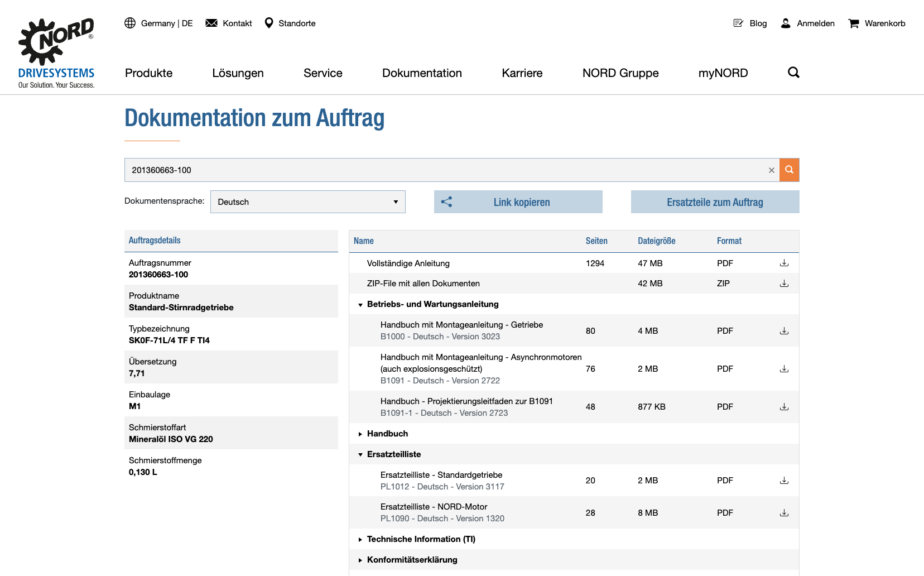Click Format column header
924x576 pixels.
click(729, 241)
